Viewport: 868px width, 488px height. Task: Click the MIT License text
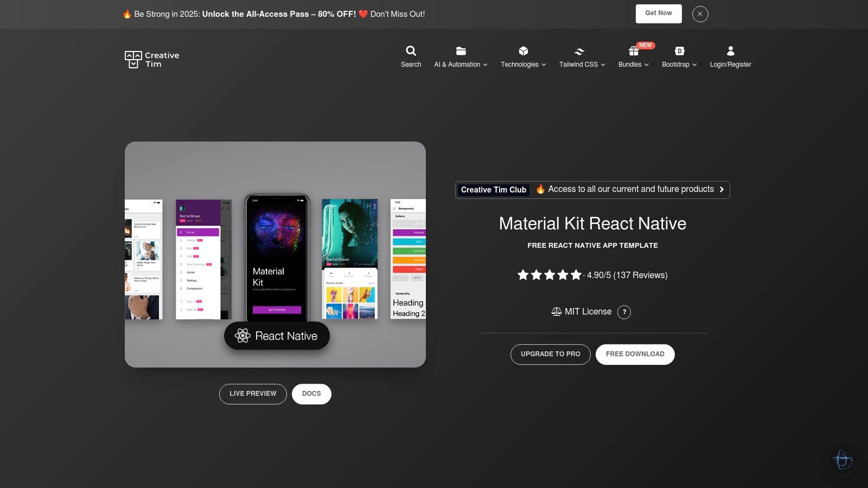click(x=588, y=312)
